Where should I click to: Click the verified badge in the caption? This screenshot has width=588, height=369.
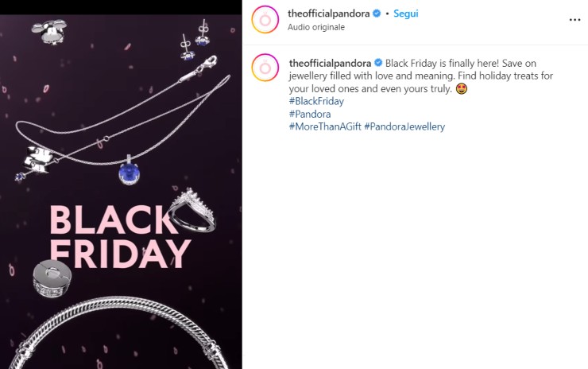tap(378, 63)
